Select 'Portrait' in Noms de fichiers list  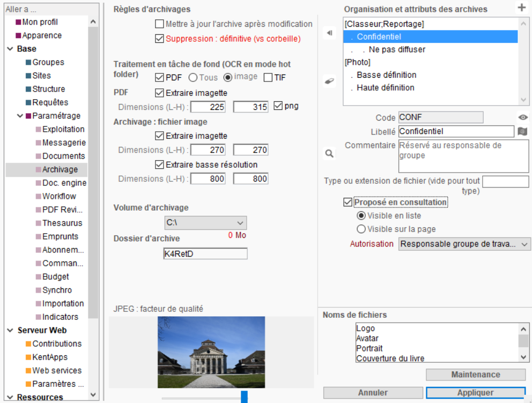369,348
